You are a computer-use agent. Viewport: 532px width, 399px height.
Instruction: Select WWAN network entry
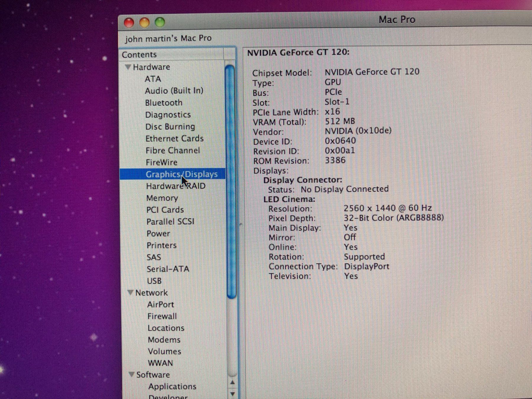pyautogui.click(x=160, y=363)
